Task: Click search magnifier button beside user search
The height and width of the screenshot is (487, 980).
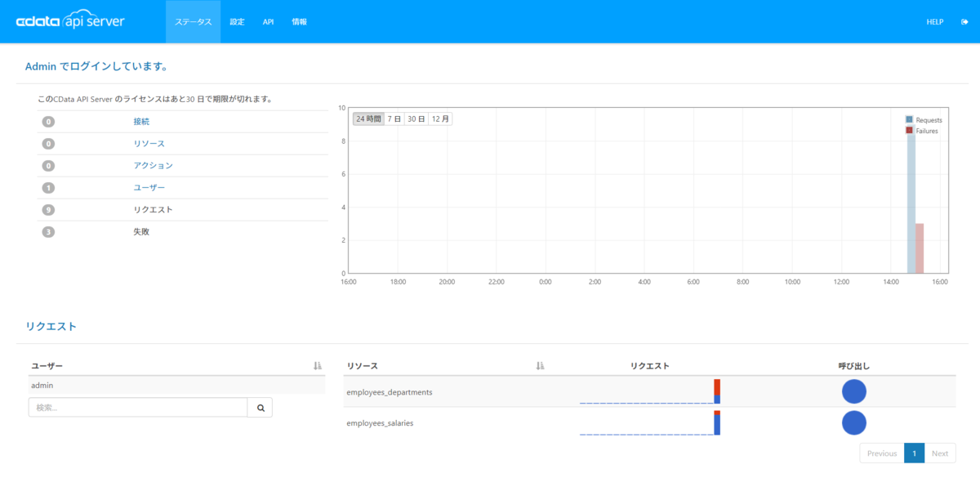Action: pyautogui.click(x=261, y=408)
